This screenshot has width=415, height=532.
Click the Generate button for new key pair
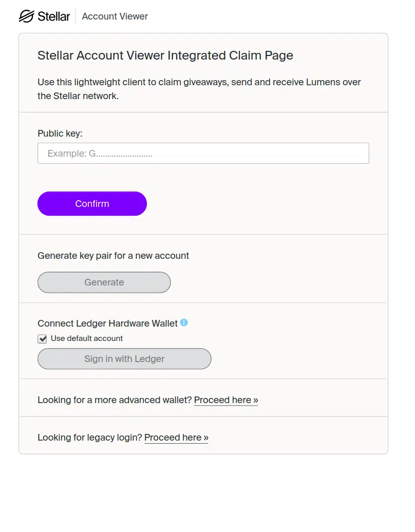(x=104, y=282)
